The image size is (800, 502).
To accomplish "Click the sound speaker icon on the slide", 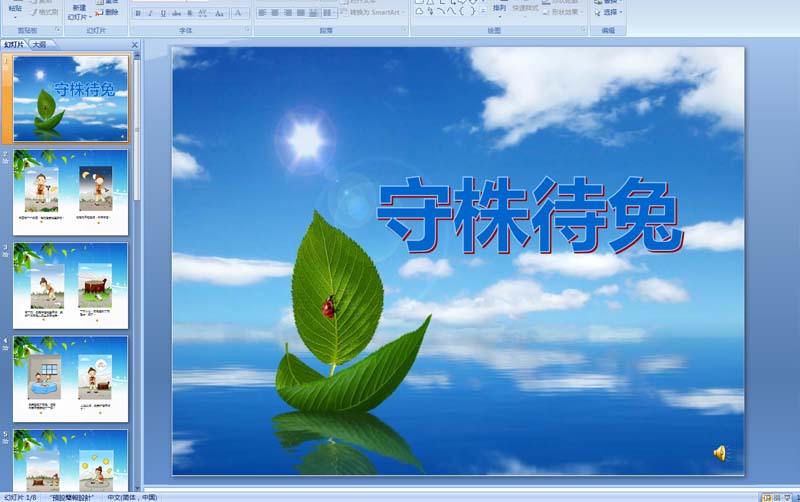I will click(x=720, y=454).
